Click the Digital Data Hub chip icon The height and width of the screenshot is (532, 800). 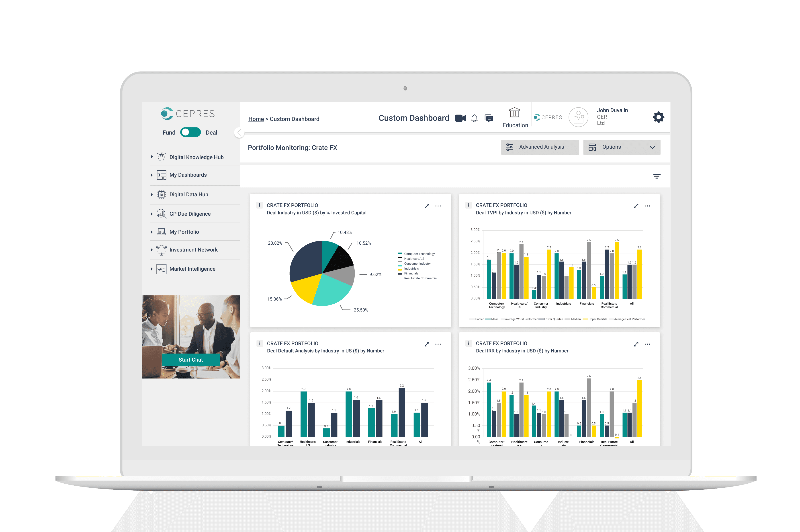coord(162,194)
